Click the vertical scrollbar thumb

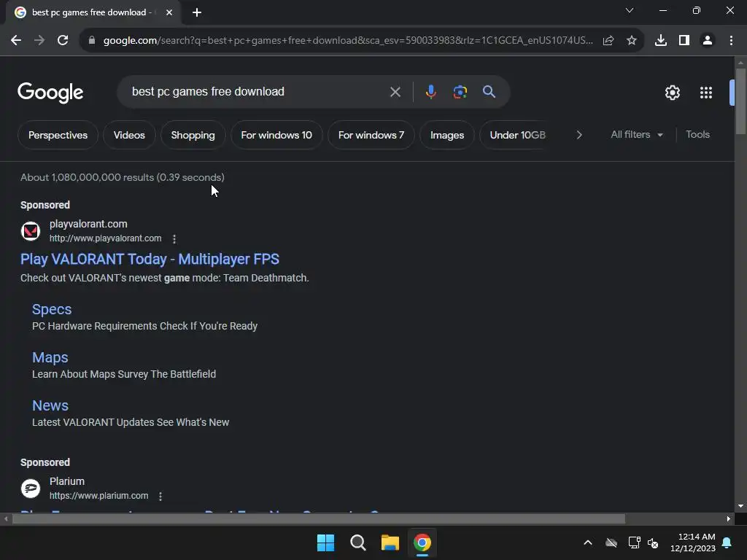pos(740,101)
